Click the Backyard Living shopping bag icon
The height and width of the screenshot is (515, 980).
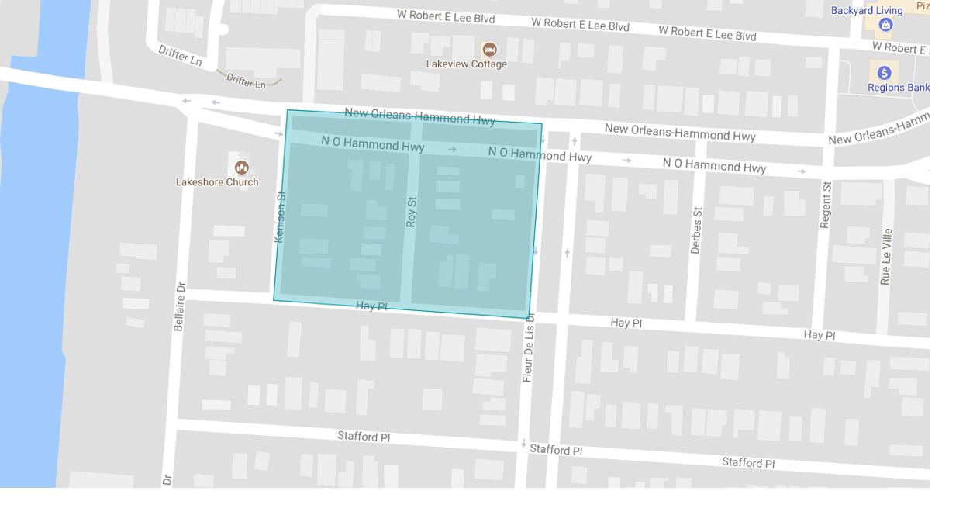pyautogui.click(x=885, y=26)
